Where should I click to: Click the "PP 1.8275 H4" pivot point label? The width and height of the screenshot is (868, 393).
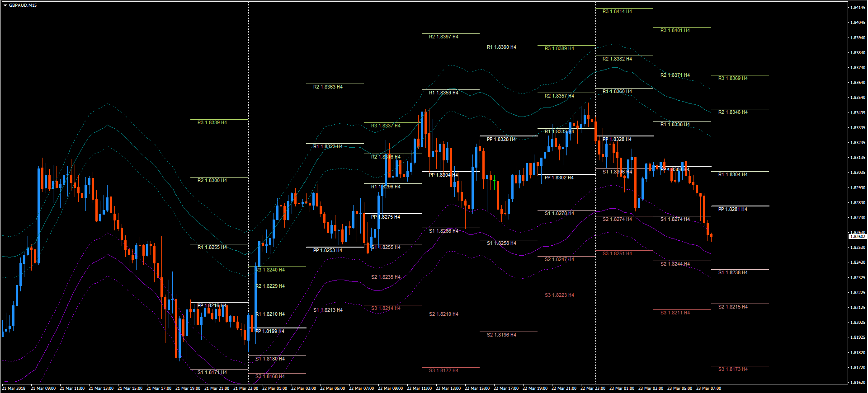click(x=385, y=217)
